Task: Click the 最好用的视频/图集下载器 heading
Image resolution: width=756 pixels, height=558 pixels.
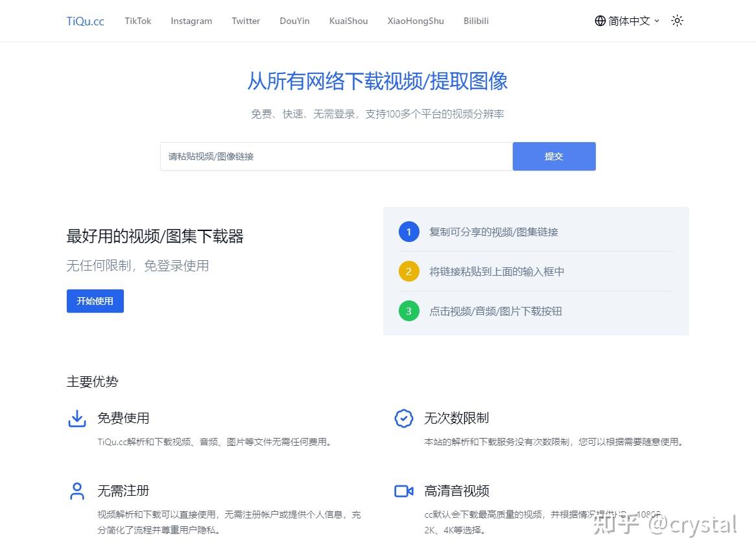Action: (155, 236)
